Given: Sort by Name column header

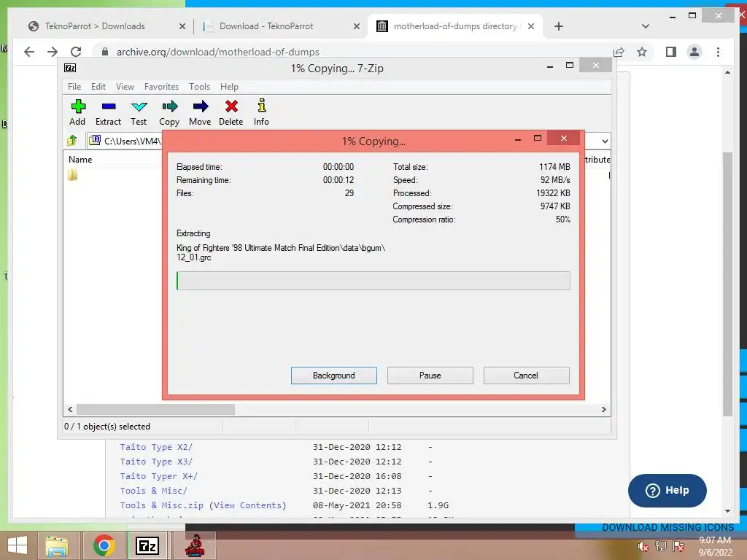Looking at the screenshot, I should [80, 160].
